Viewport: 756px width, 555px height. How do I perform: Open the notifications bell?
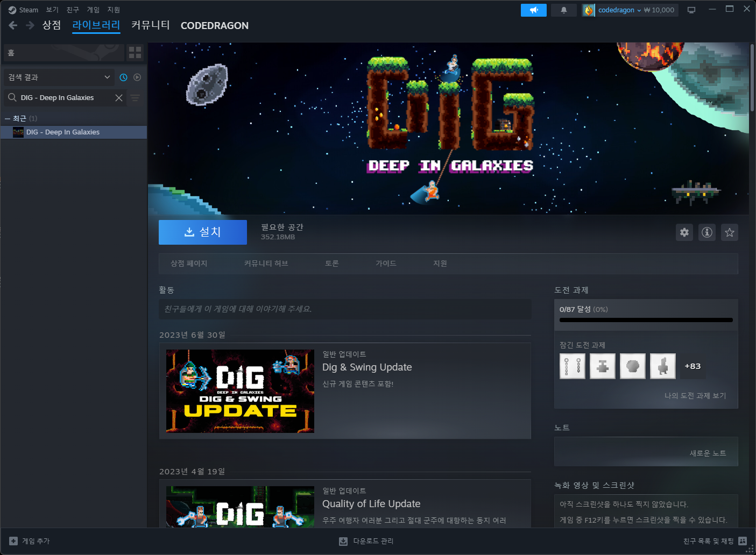point(564,10)
